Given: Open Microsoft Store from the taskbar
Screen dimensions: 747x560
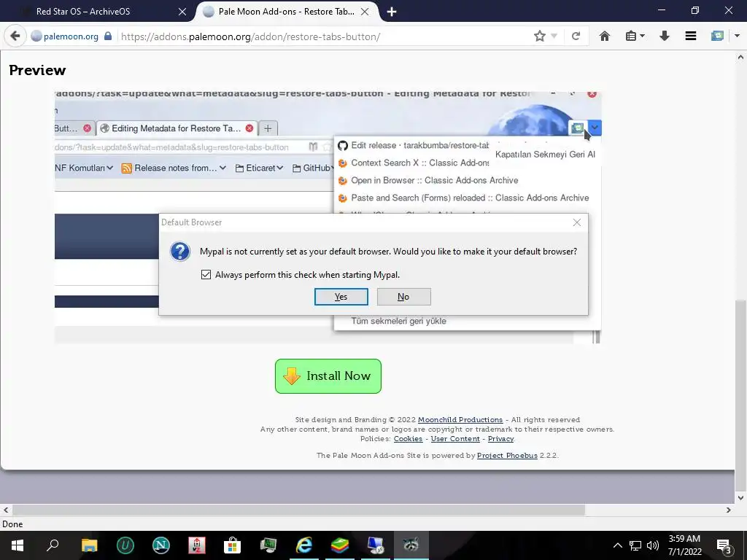Looking at the screenshot, I should (x=232, y=545).
